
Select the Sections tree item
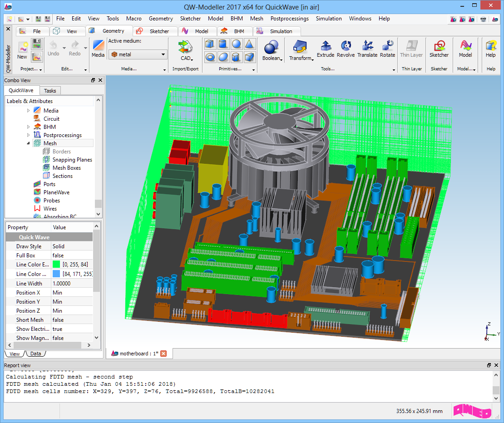[62, 176]
